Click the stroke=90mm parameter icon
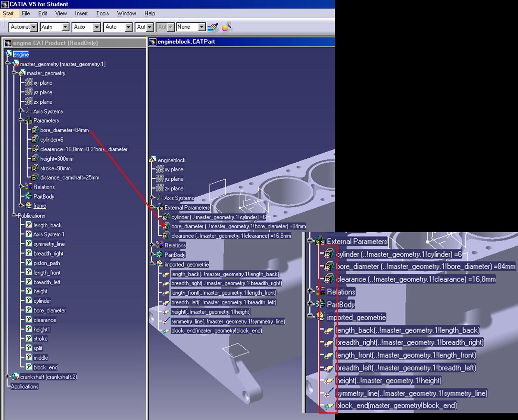The width and height of the screenshot is (518, 420). [35, 168]
